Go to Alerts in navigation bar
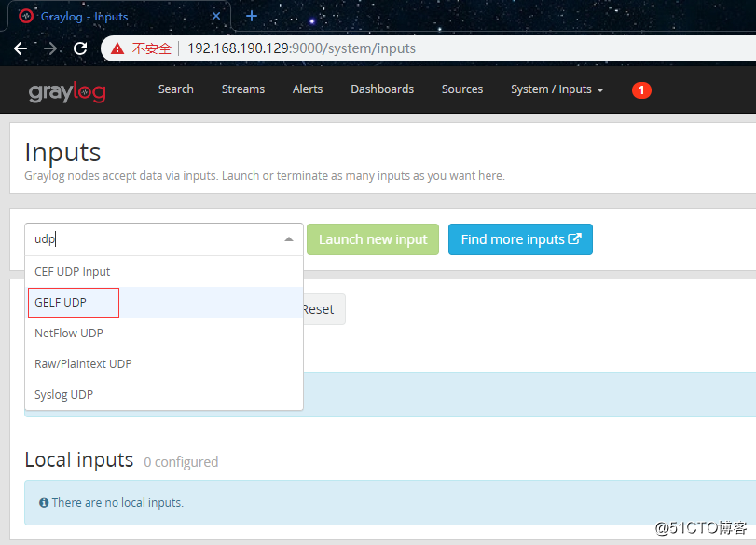This screenshot has height=545, width=756. coord(308,89)
